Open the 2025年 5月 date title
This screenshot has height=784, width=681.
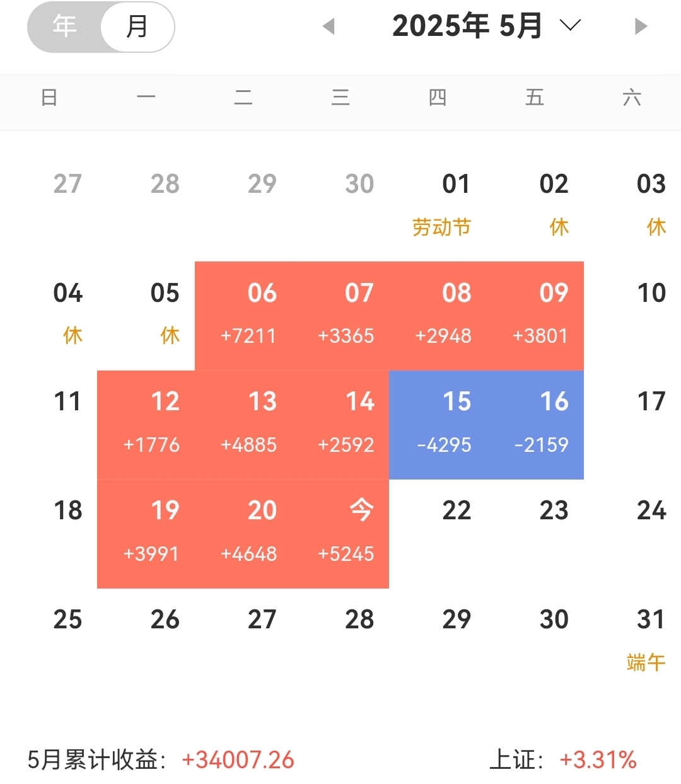tap(467, 26)
